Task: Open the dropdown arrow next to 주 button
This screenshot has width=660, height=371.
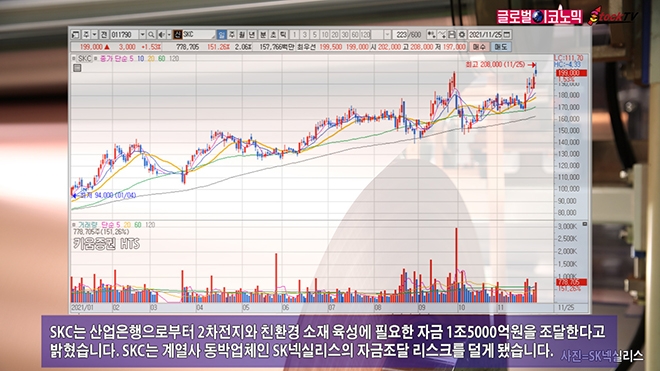Action: click(x=94, y=35)
